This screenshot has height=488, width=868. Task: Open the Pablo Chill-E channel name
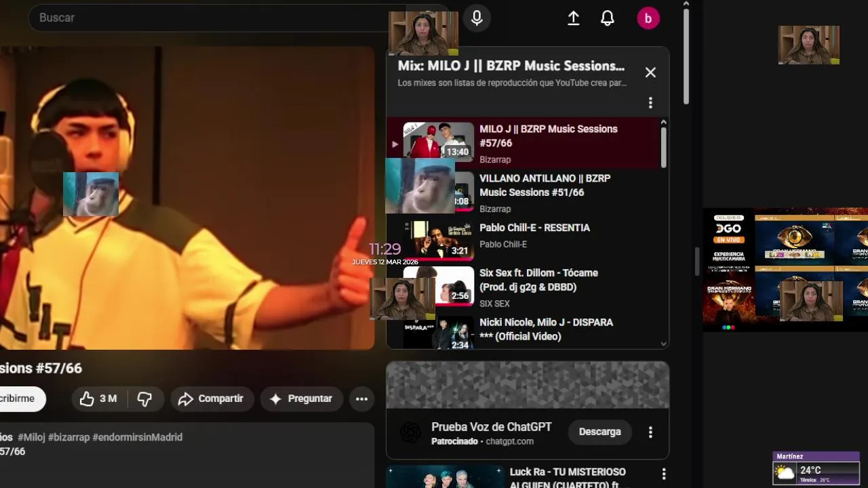click(503, 244)
